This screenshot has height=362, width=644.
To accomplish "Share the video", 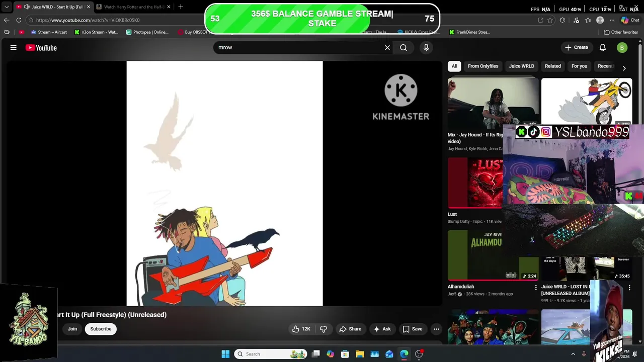I will 350,329.
